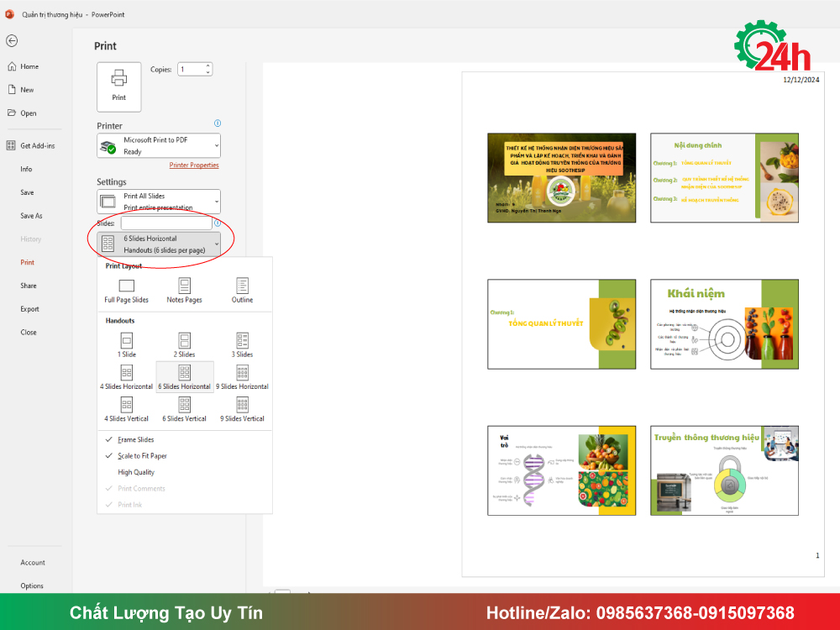Select 1 Slide handout icon
The width and height of the screenshot is (840, 630).
coord(127,341)
